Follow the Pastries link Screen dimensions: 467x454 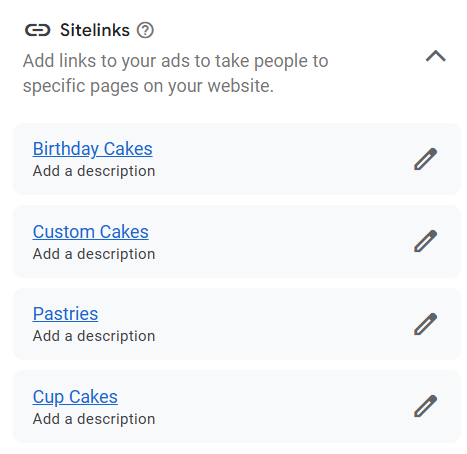[x=65, y=314]
